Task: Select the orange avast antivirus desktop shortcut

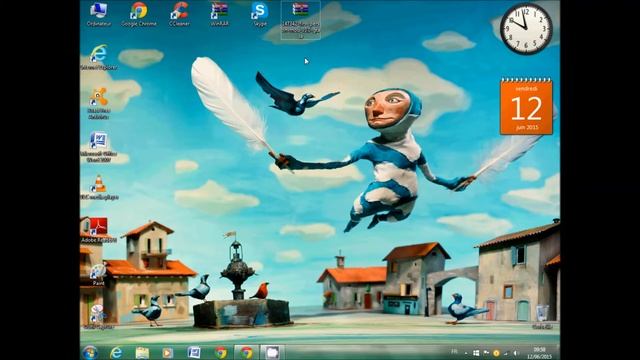Action: coord(98,103)
